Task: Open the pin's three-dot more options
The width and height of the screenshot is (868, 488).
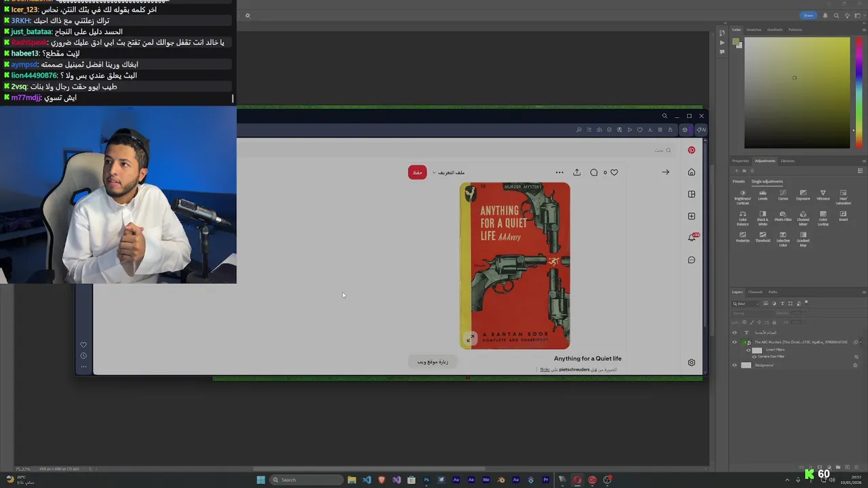Action: (559, 172)
